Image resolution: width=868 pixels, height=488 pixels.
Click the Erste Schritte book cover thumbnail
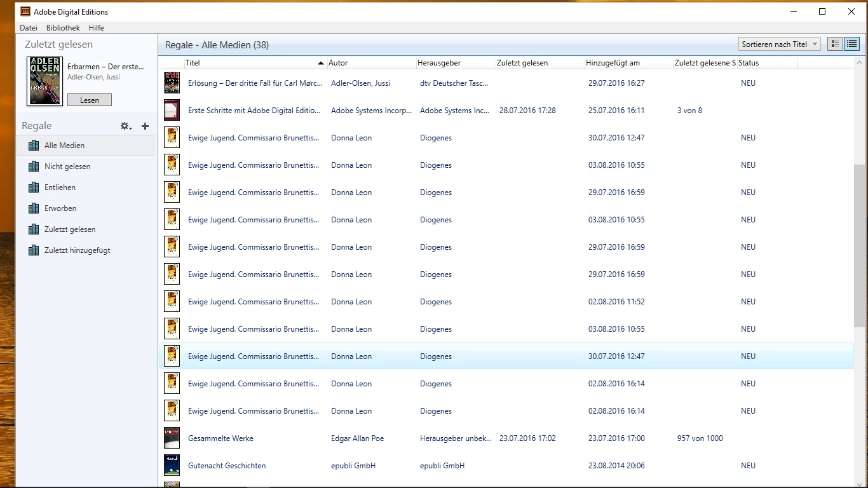click(x=172, y=111)
